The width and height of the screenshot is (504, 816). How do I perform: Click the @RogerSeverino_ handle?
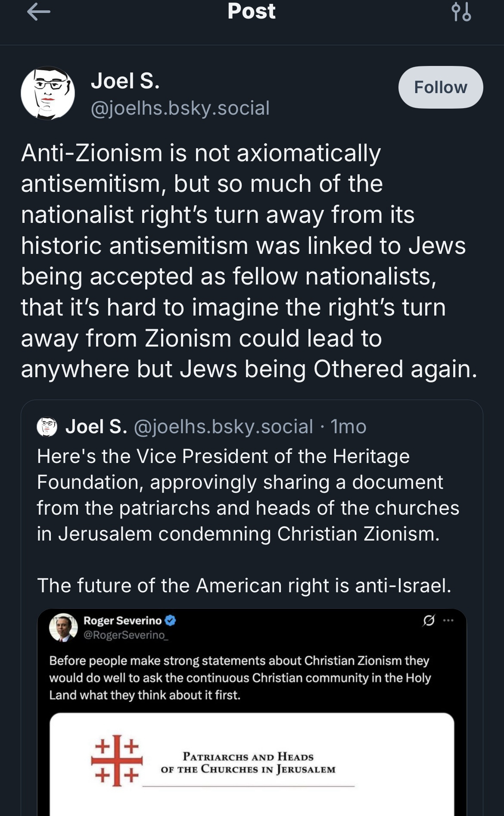point(125,635)
